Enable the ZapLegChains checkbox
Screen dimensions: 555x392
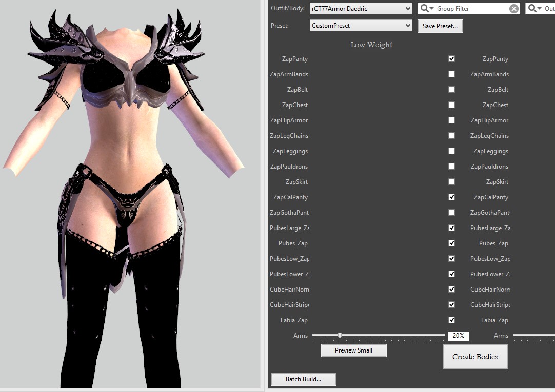pos(452,135)
